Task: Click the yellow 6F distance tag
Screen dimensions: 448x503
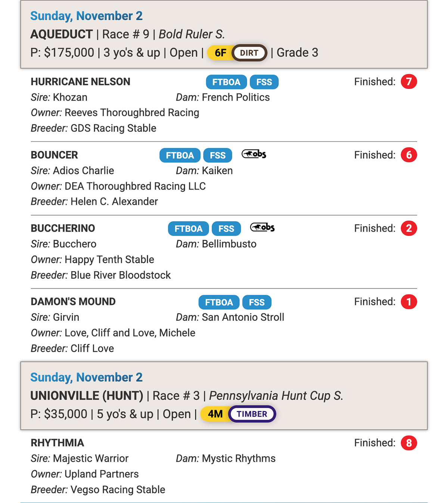Action: click(x=220, y=53)
